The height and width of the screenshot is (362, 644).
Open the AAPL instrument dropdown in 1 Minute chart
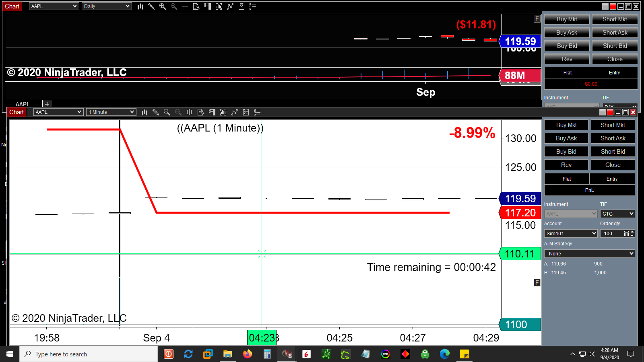coord(58,112)
